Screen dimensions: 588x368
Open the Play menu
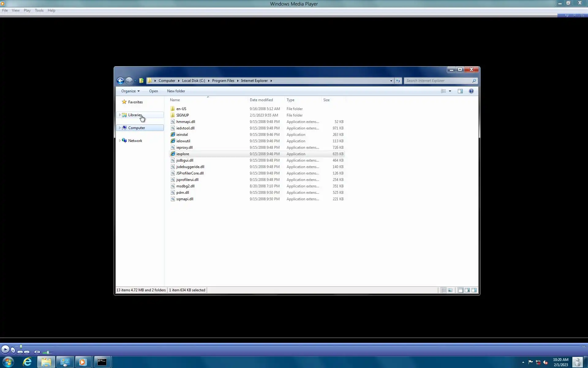pyautogui.click(x=27, y=10)
